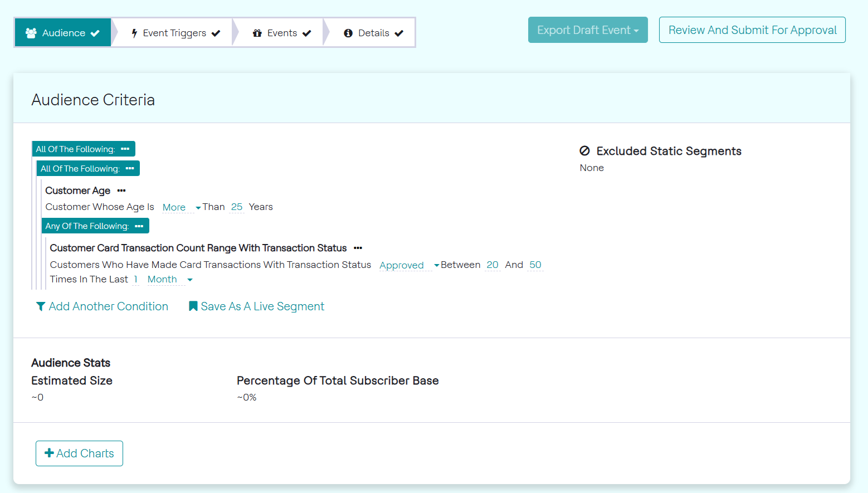
Task: Edit the maximum transaction count 50
Action: pyautogui.click(x=535, y=265)
